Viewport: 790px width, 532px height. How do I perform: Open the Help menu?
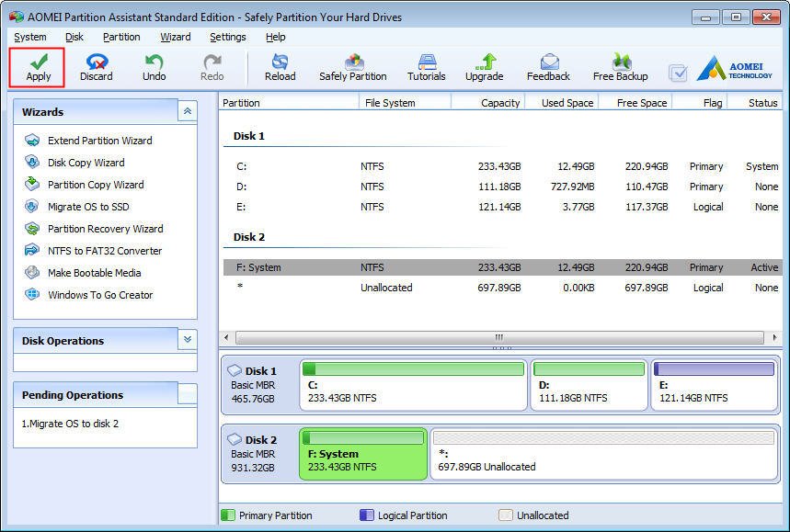[x=276, y=37]
